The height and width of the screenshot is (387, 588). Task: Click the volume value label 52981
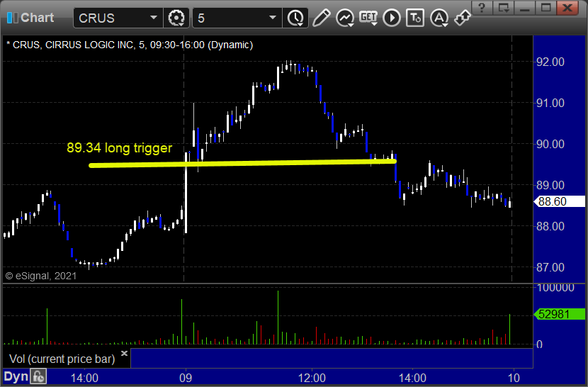[559, 314]
